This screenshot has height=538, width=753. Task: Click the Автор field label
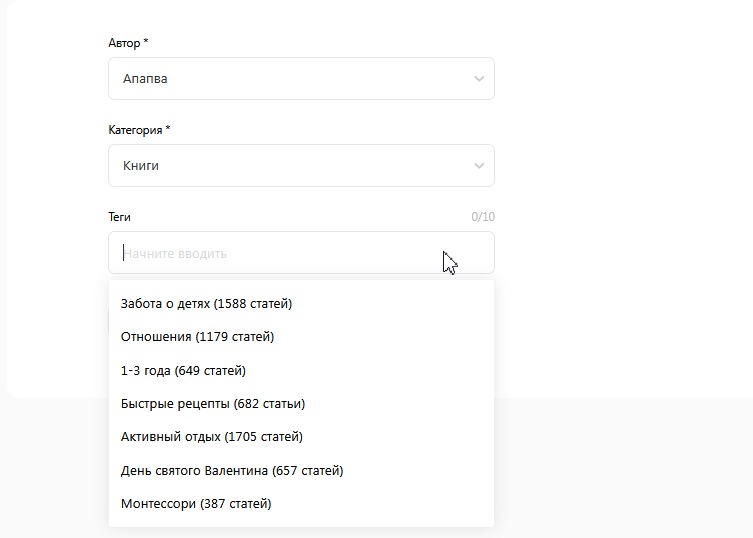124,43
